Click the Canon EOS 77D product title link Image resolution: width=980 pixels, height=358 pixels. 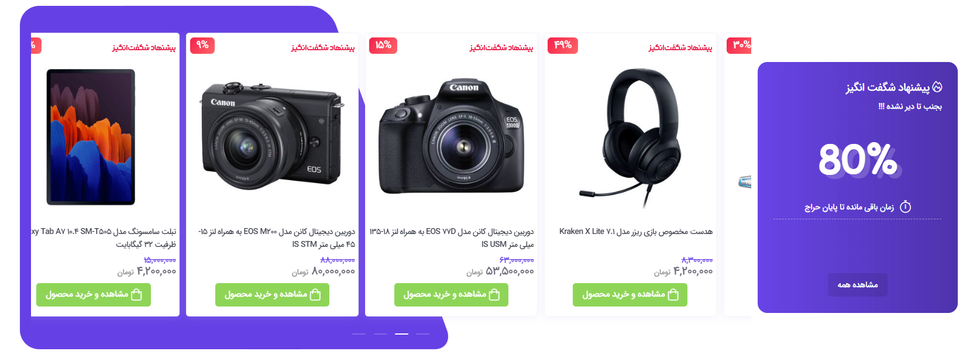pos(451,237)
